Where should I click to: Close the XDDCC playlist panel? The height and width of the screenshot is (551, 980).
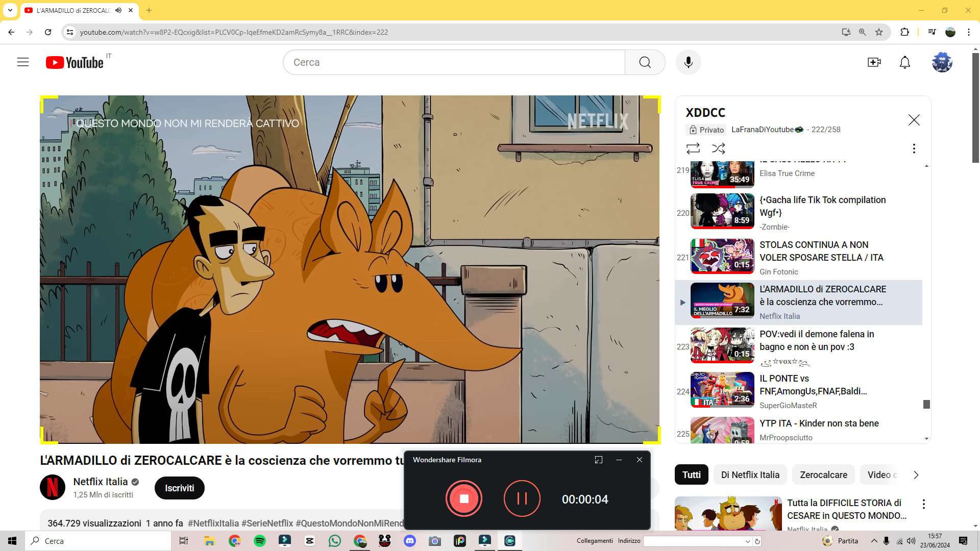(914, 120)
